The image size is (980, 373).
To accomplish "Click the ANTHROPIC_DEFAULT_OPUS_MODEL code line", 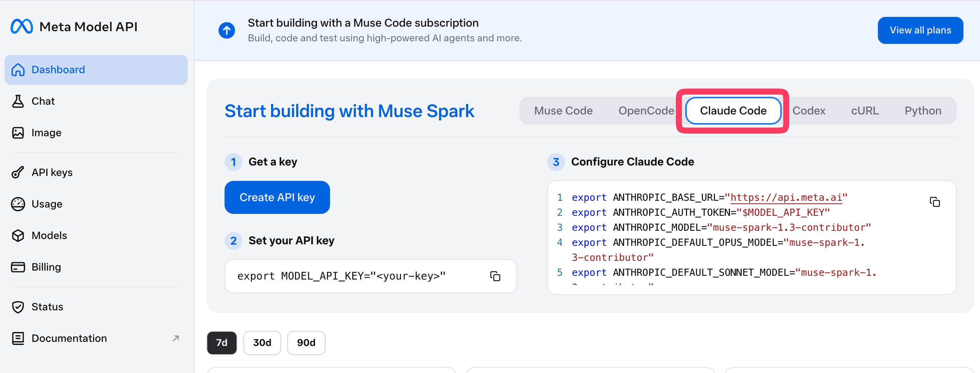I will [718, 250].
